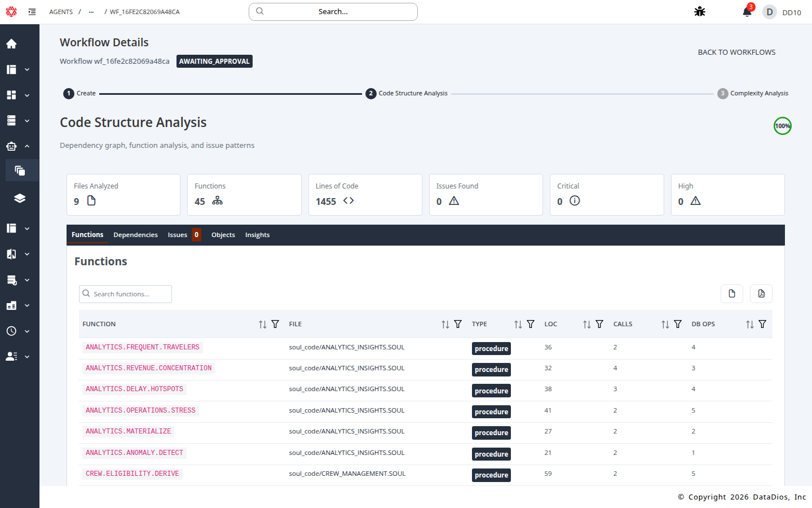Toggle the sidebar collapse control next to the logo
The width and height of the screenshot is (812, 508).
32,11
